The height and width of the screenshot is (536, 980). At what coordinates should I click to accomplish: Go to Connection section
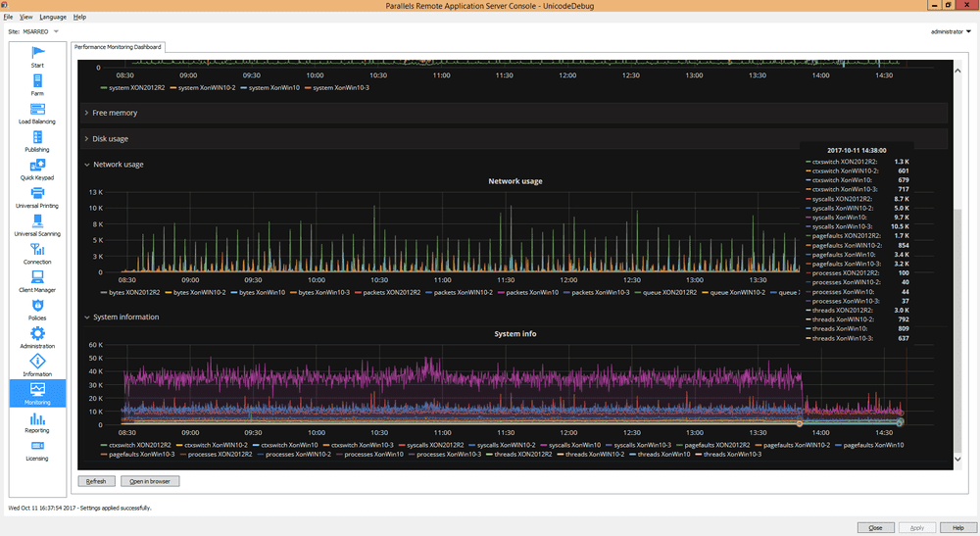point(37,253)
